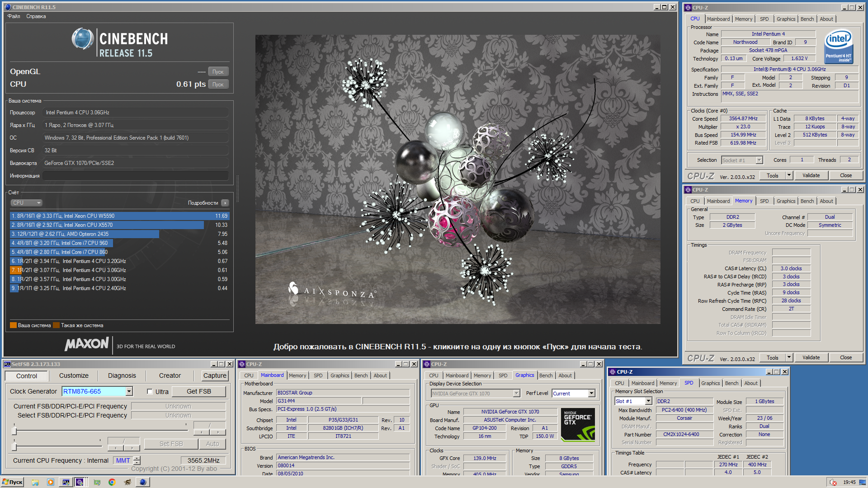Viewport: 868px width, 488px height.
Task: Launch Windows Media Player from the taskbar
Action: tap(51, 482)
